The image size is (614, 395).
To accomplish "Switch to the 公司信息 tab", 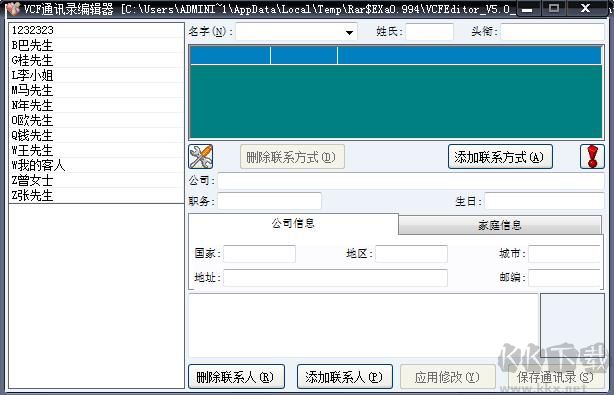I will pos(293,224).
